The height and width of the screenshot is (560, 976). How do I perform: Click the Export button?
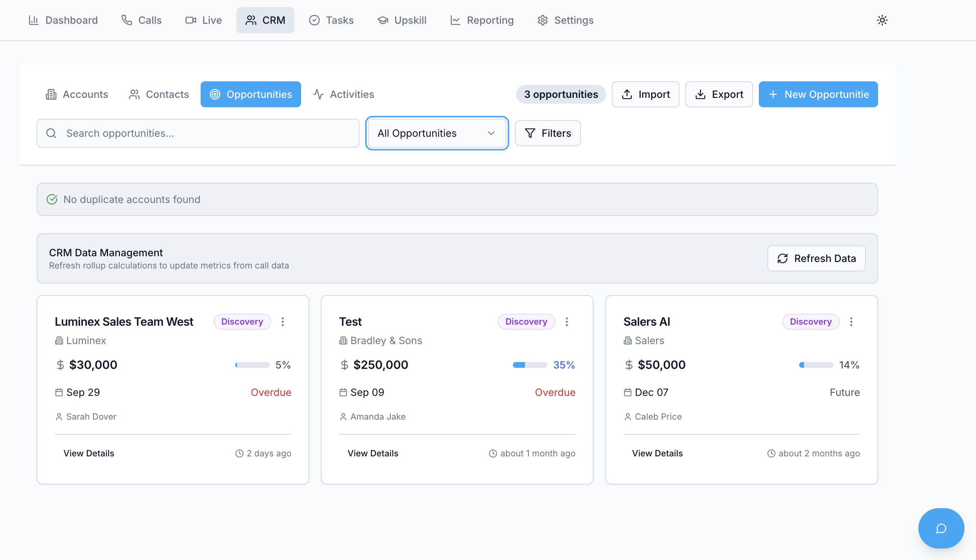coord(718,94)
